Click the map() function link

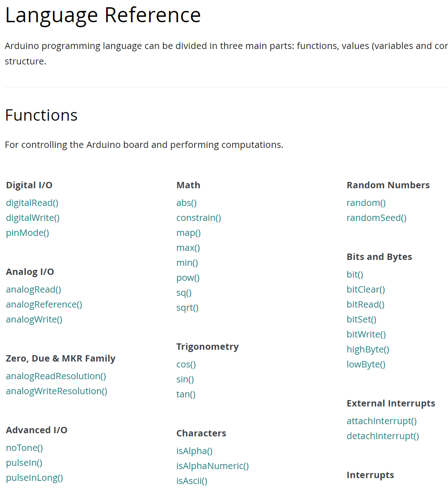coord(188,233)
